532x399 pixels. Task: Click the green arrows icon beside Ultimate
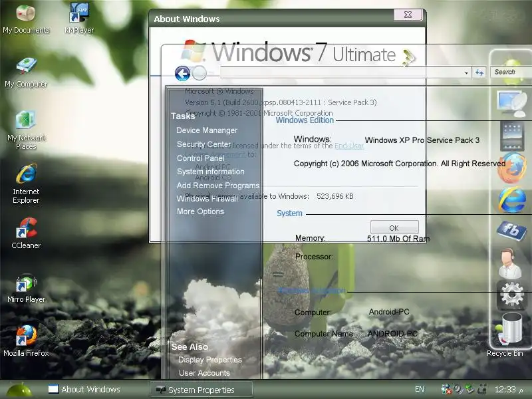[x=408, y=57]
